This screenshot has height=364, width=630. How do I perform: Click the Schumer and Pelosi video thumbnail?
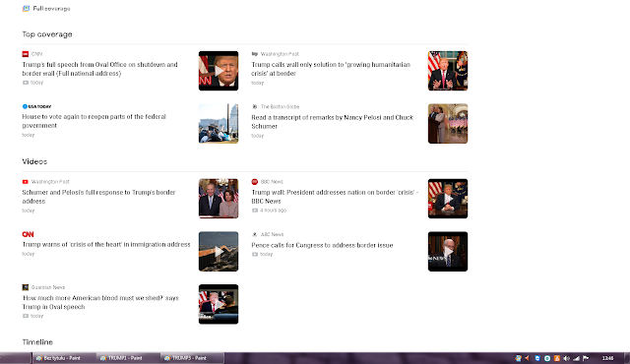[x=219, y=199]
